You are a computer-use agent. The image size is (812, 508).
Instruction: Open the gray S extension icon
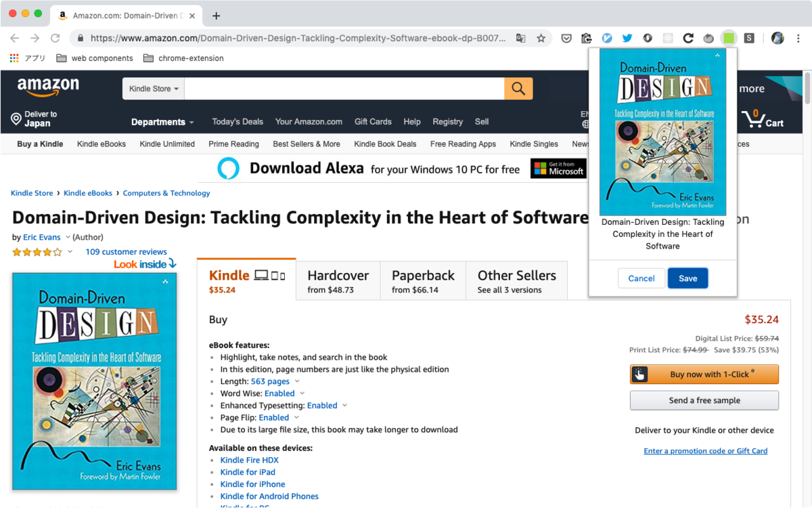(x=749, y=39)
